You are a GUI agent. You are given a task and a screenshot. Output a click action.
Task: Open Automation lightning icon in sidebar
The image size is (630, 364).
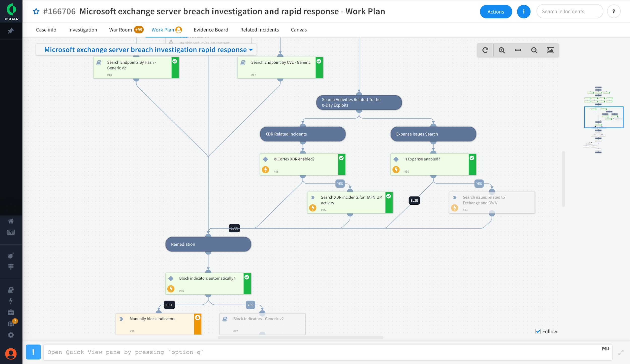tap(11, 301)
